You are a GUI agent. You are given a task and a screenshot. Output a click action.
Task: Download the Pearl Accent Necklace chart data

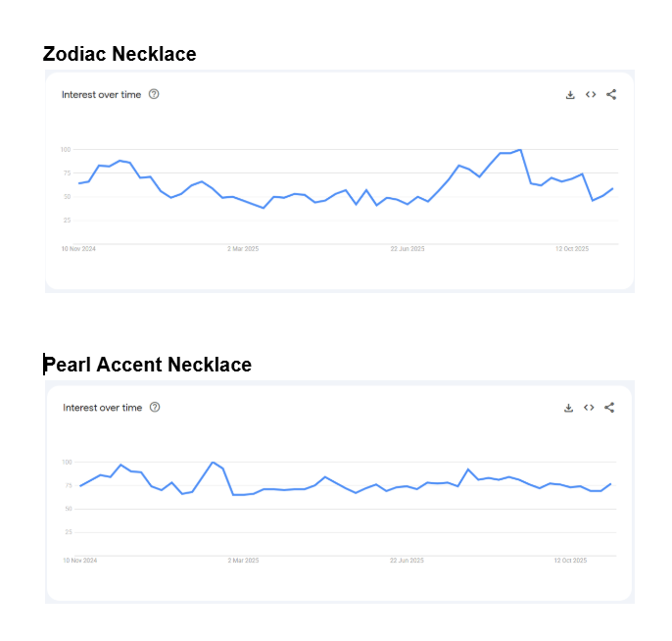point(568,408)
